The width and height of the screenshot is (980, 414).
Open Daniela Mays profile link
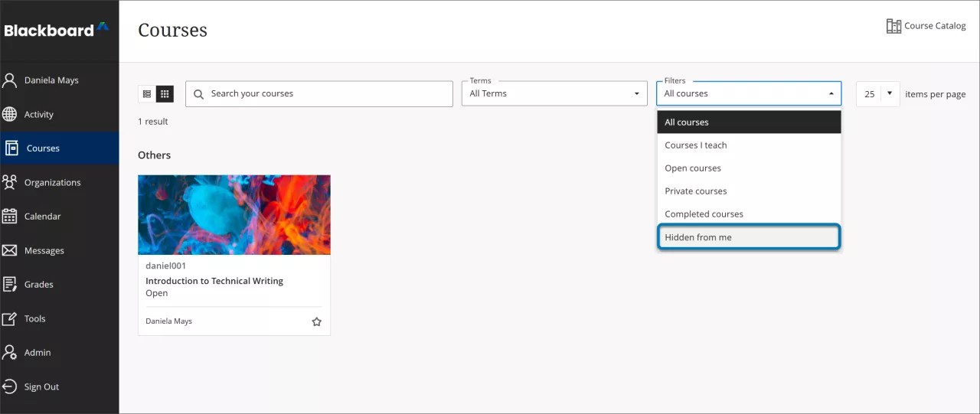click(x=51, y=80)
